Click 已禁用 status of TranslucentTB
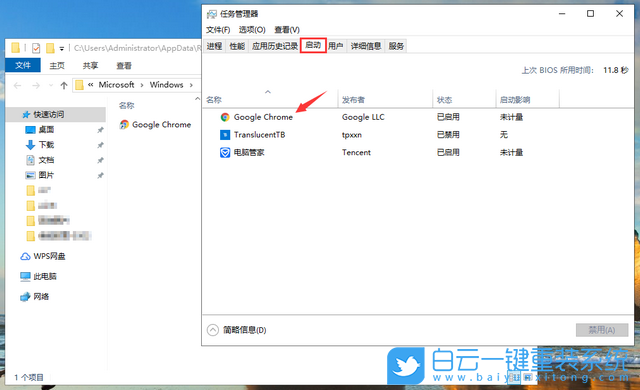This screenshot has height=390, width=640. 448,135
